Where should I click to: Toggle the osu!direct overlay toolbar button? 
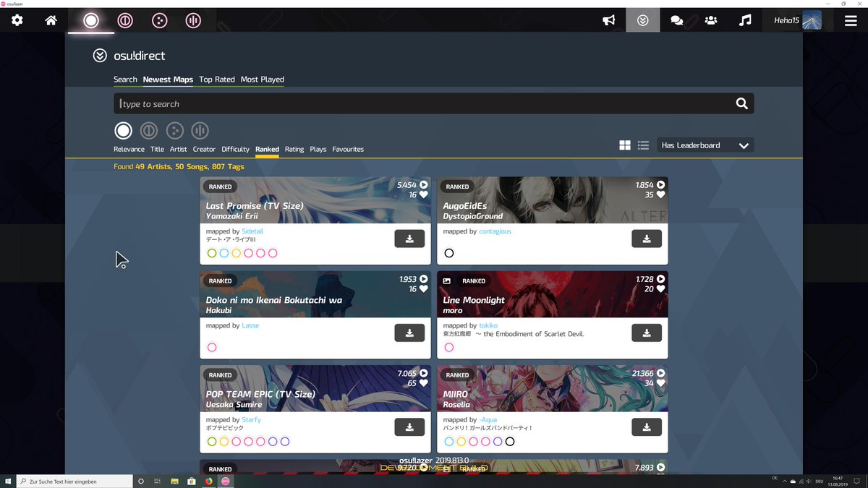643,20
